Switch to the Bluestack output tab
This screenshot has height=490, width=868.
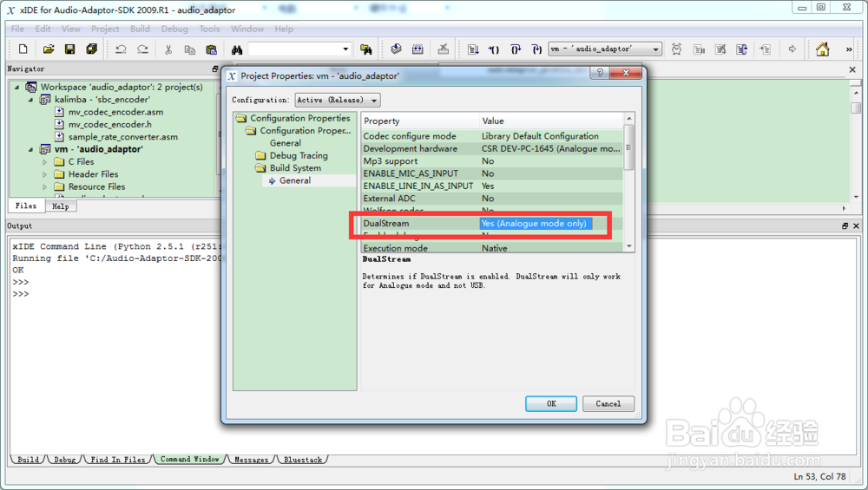pos(303,460)
